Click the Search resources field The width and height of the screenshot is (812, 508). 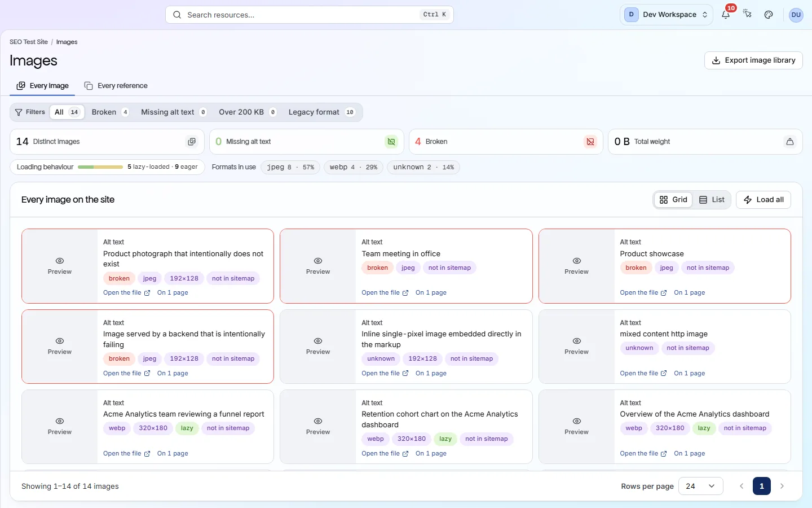[x=310, y=15]
